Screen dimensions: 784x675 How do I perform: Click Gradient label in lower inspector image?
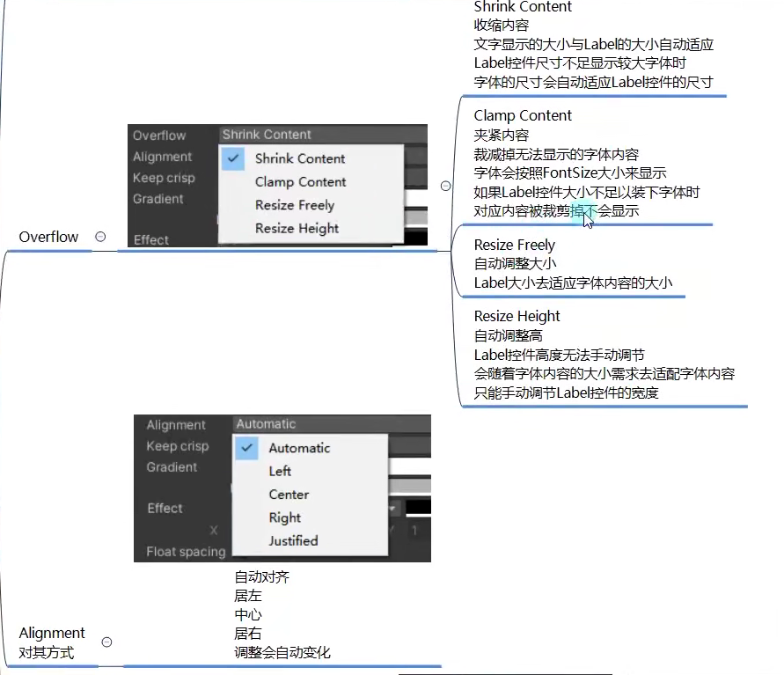tap(172, 467)
